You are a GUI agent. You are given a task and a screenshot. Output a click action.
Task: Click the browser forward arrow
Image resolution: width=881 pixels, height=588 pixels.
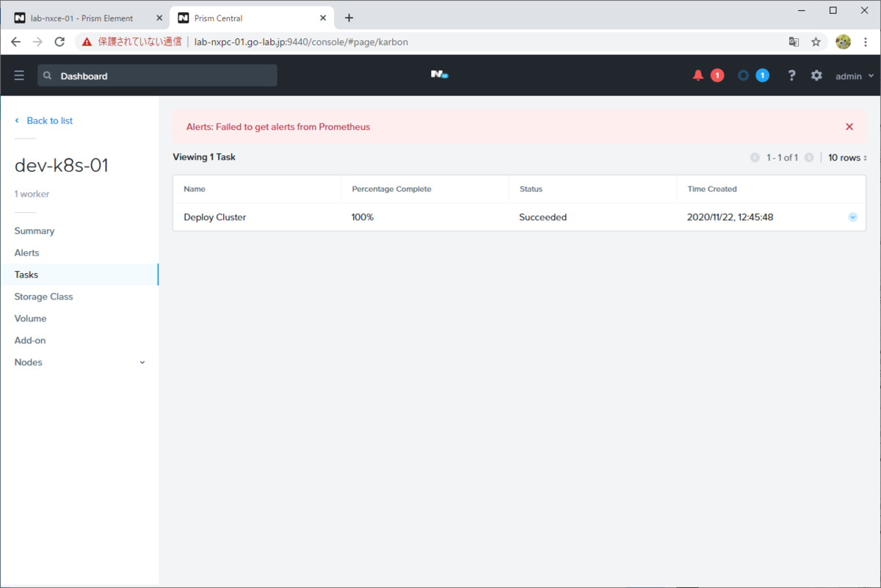(x=37, y=42)
